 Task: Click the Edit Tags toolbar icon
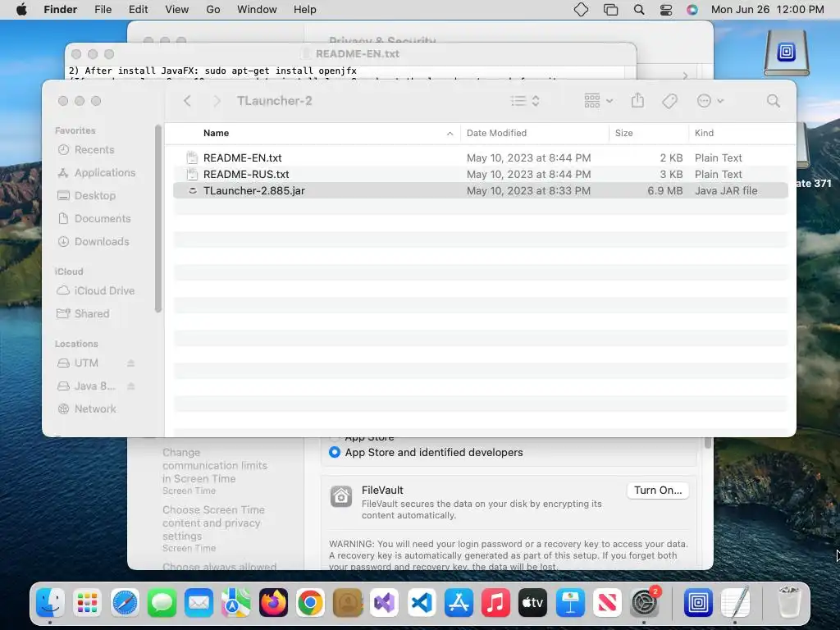pyautogui.click(x=669, y=101)
